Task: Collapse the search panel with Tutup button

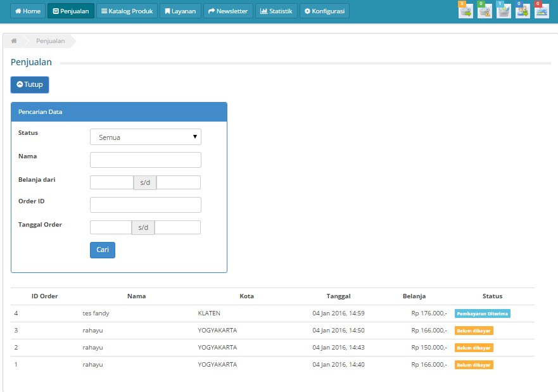Action: [x=30, y=85]
